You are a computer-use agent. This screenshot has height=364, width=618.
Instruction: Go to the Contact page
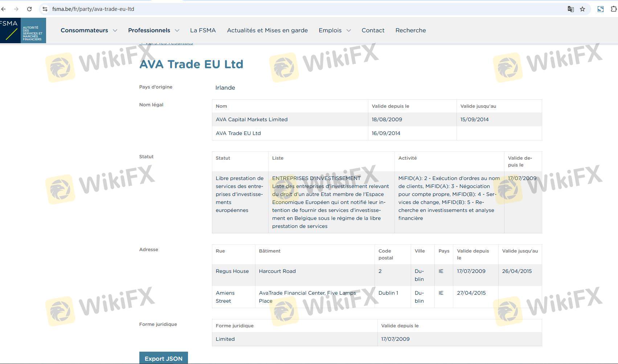(x=373, y=30)
